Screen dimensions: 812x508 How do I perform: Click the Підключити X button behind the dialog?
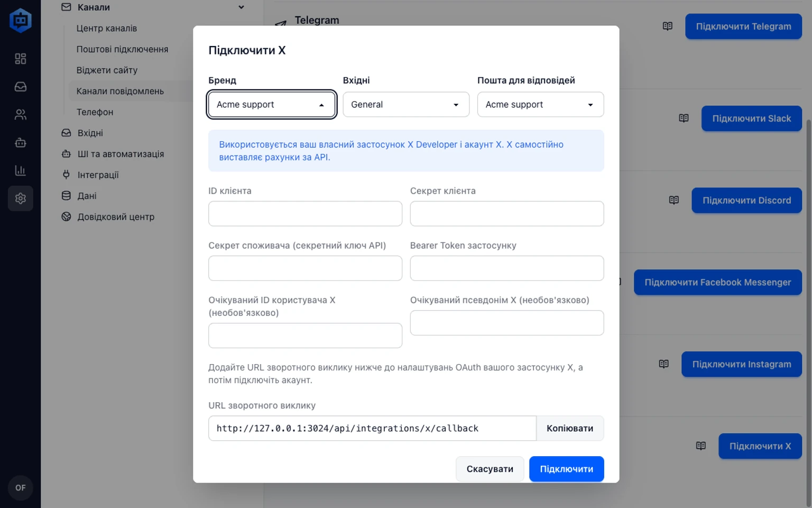tap(760, 446)
